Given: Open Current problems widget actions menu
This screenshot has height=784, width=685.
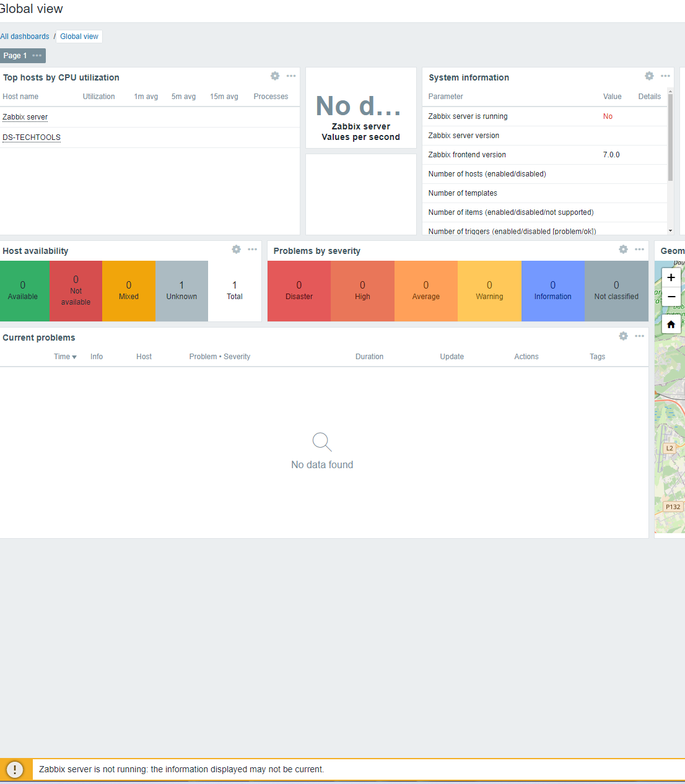Looking at the screenshot, I should 639,336.
